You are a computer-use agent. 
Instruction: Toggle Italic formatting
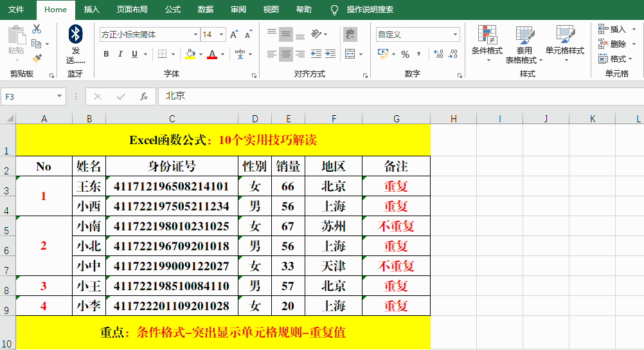click(x=120, y=54)
